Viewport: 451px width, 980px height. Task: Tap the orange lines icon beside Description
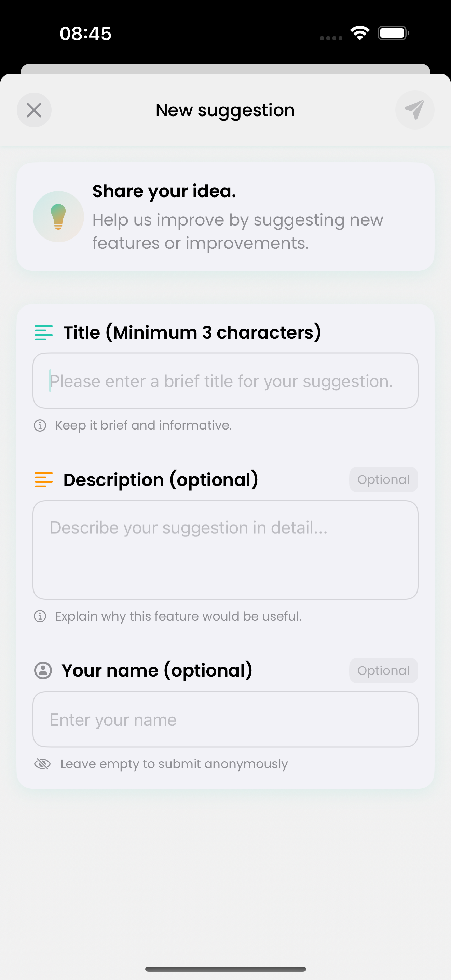pos(43,480)
